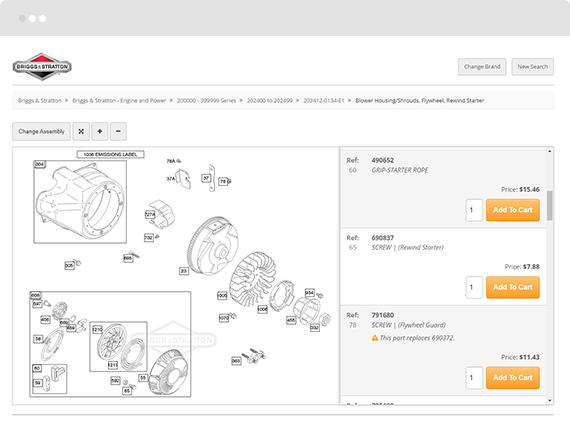Select part 1006 label in diagram
The width and height of the screenshot is (570, 431).
262,309
